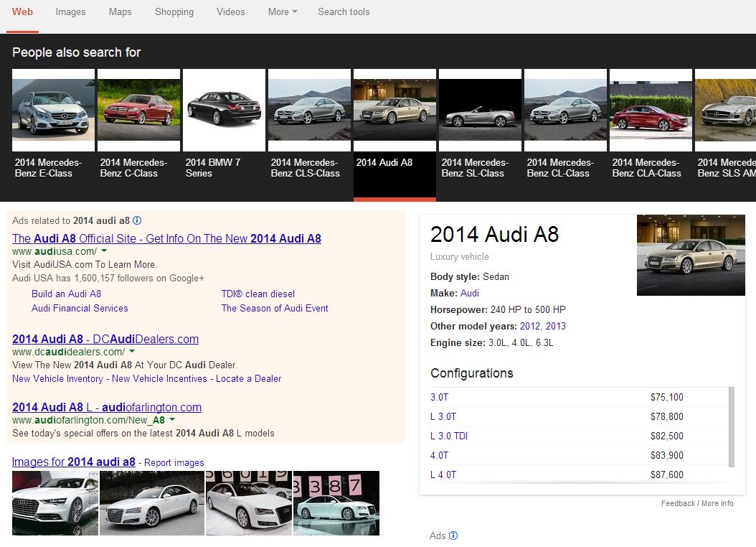This screenshot has width=756, height=547.
Task: Select the 2014 Mercedes-Benz CL-Class carousel thumbnail
Action: (565, 110)
